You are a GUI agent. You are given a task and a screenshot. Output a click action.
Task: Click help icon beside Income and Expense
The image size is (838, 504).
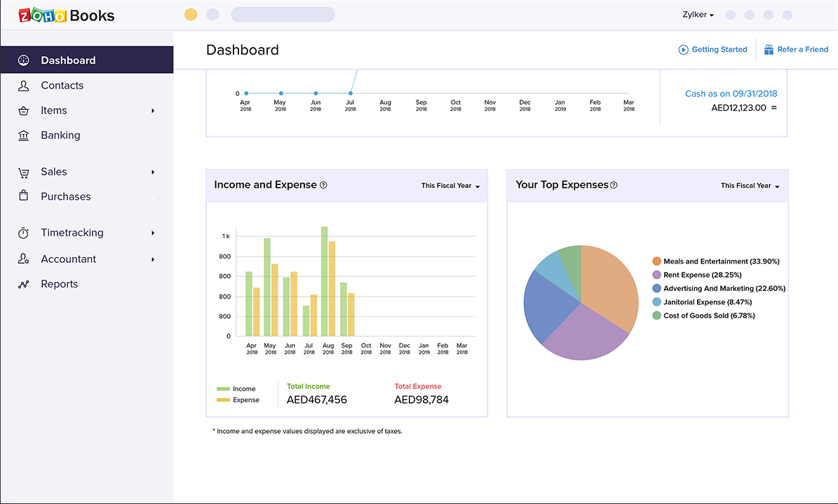pyautogui.click(x=323, y=185)
